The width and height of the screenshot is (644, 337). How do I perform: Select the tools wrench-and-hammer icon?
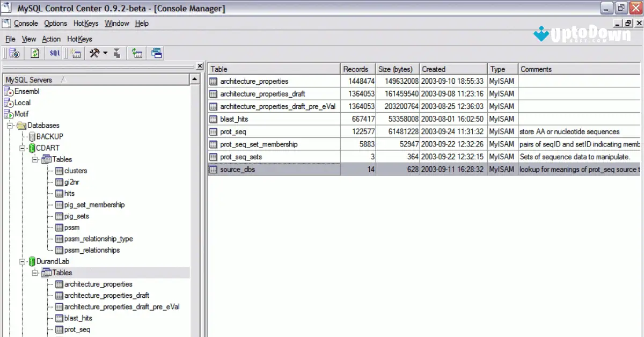point(94,53)
